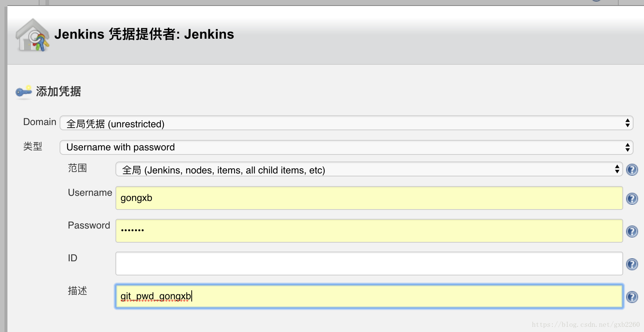Click the key icon beside 添加凭据

coord(24,92)
